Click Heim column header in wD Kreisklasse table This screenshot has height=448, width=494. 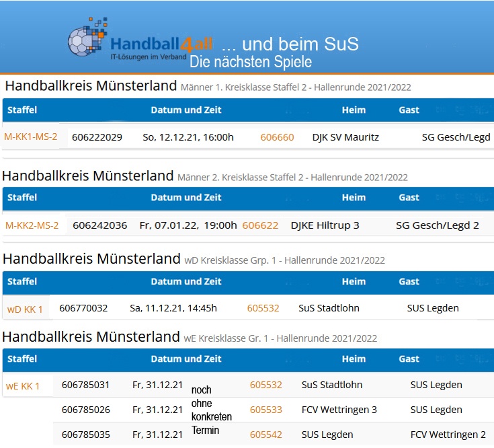pyautogui.click(x=354, y=281)
